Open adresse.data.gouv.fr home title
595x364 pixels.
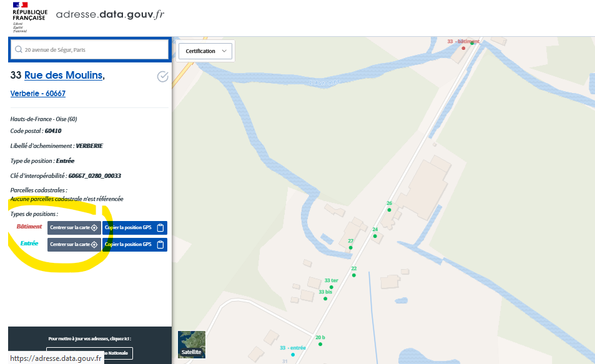pos(110,14)
